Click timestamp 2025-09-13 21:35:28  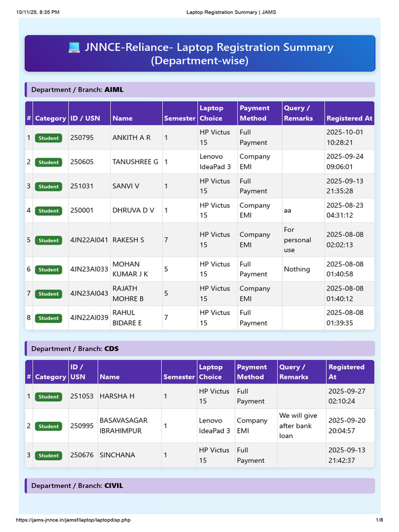point(345,186)
